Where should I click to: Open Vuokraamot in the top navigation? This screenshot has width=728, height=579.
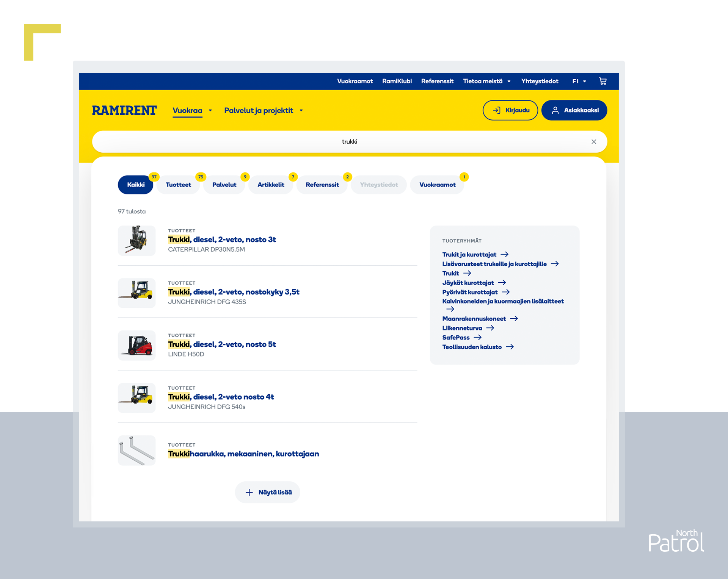355,81
